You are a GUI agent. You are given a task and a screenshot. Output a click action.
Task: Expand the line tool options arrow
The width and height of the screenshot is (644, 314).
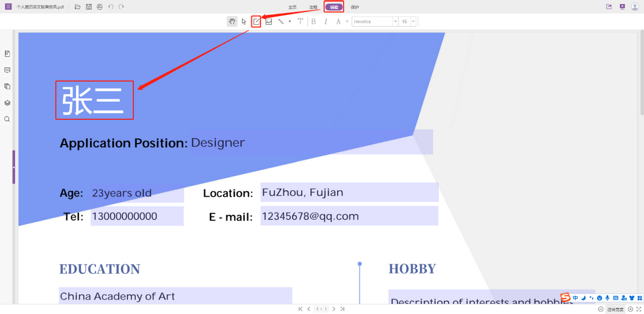290,21
